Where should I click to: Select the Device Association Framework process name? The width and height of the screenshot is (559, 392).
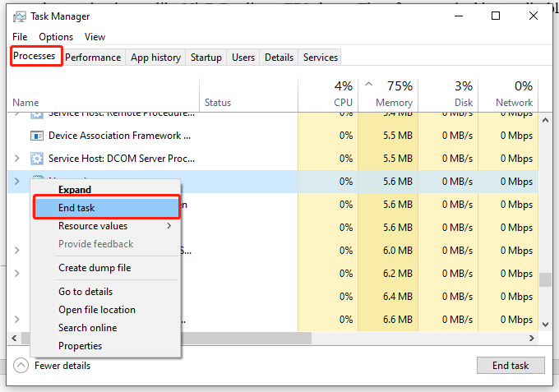tap(119, 136)
